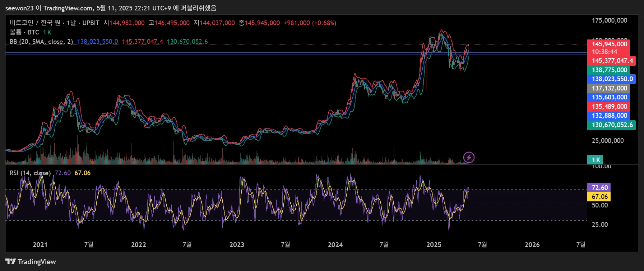Click the change text +981,000 (+0.68%)
Screen dimensions: 644x271
pyautogui.click(x=310, y=23)
